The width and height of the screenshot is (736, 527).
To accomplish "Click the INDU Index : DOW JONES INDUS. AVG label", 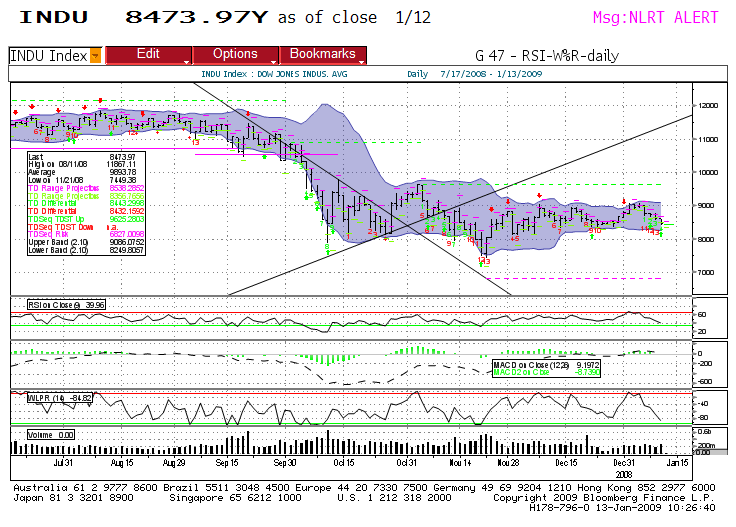I will (x=274, y=74).
